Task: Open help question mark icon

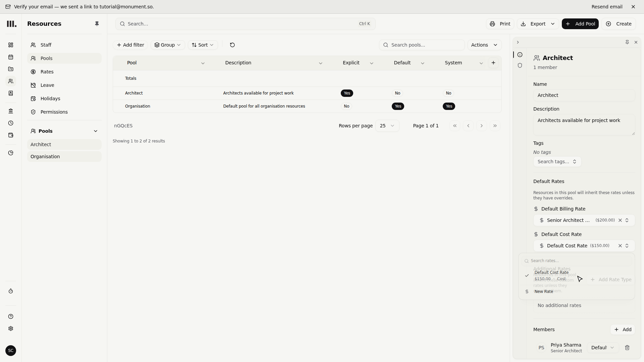Action: tap(11, 316)
